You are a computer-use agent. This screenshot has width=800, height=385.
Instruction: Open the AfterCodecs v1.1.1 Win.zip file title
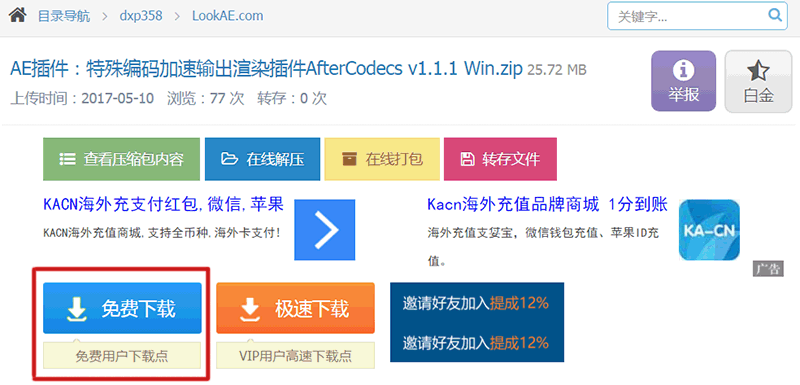click(x=266, y=68)
